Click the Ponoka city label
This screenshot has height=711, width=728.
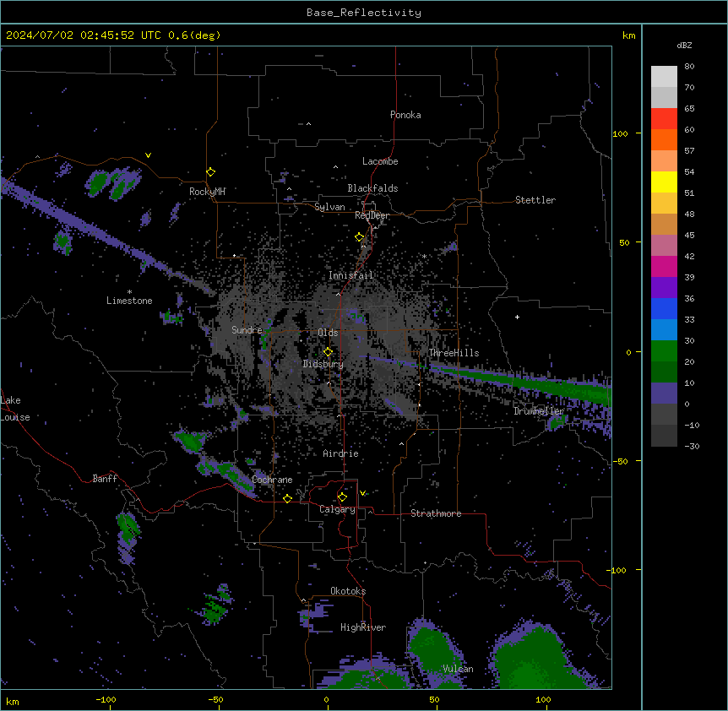[x=405, y=115]
